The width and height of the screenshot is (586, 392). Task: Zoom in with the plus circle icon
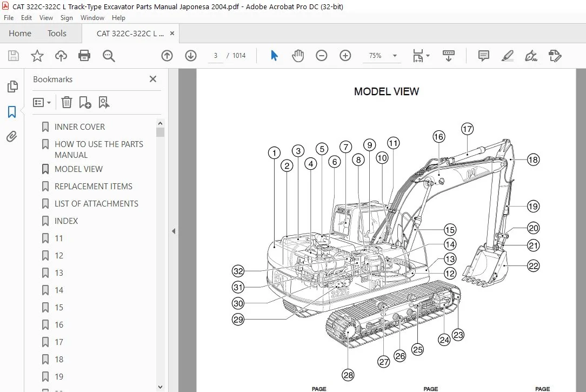click(345, 56)
